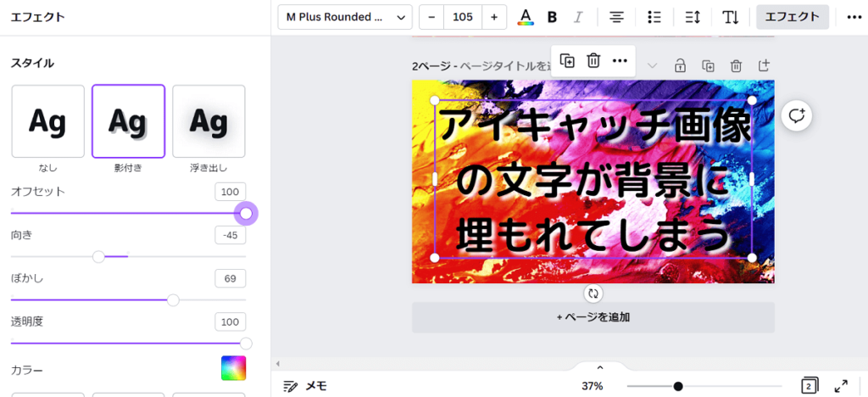
Task: Open line spacing options
Action: tap(693, 17)
